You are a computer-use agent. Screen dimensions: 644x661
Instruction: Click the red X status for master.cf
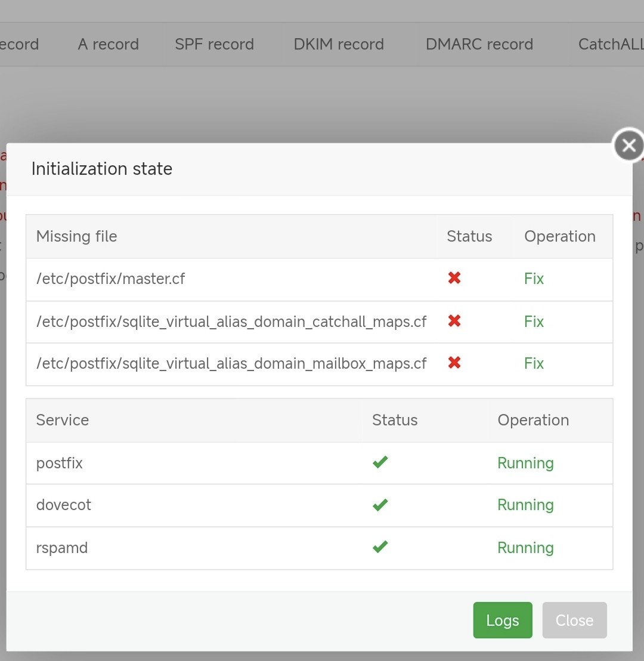click(454, 278)
